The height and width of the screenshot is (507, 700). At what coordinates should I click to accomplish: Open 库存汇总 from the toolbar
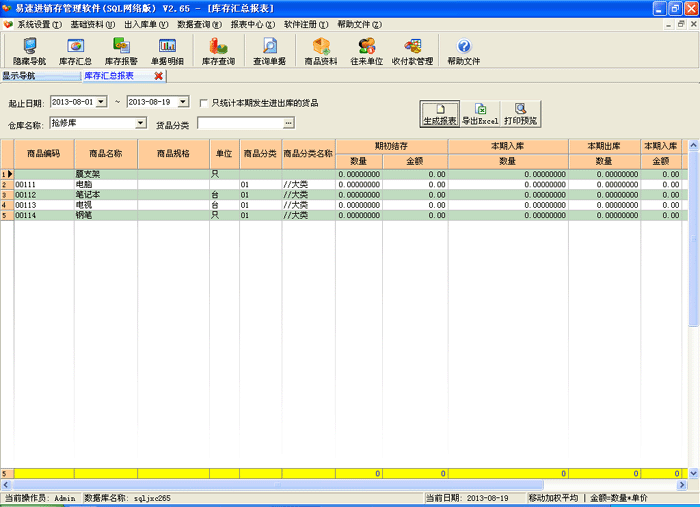(75, 51)
